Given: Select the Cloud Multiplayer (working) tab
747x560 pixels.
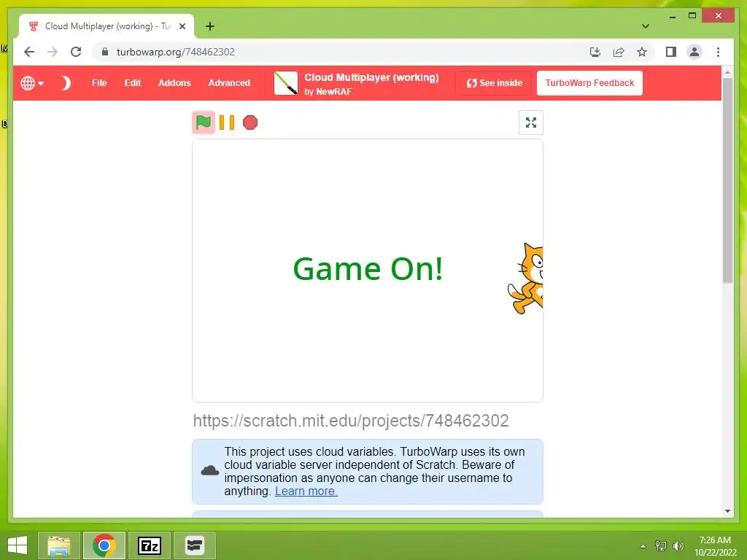Looking at the screenshot, I should click(x=107, y=26).
